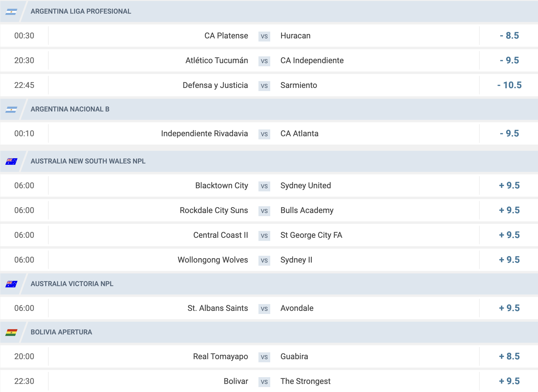
Task: Open the Wollongong Wolves team name
Action: [x=213, y=260]
